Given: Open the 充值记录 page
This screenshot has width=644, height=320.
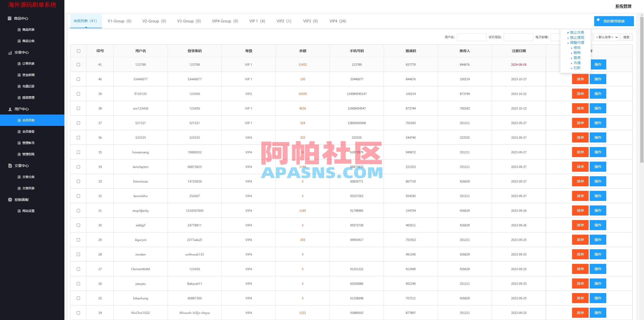Looking at the screenshot, I should [x=28, y=86].
